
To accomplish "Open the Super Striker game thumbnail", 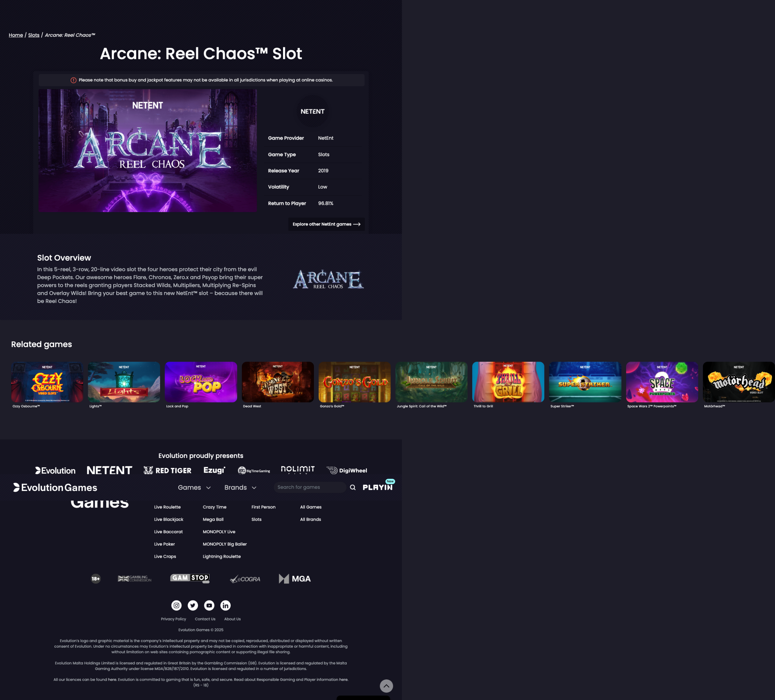I will (x=585, y=382).
